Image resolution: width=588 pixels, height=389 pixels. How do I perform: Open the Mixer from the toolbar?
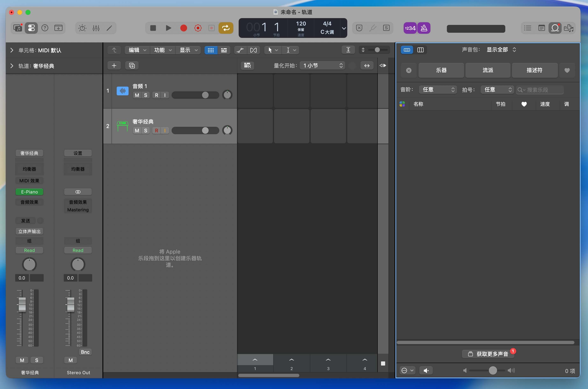[96, 28]
